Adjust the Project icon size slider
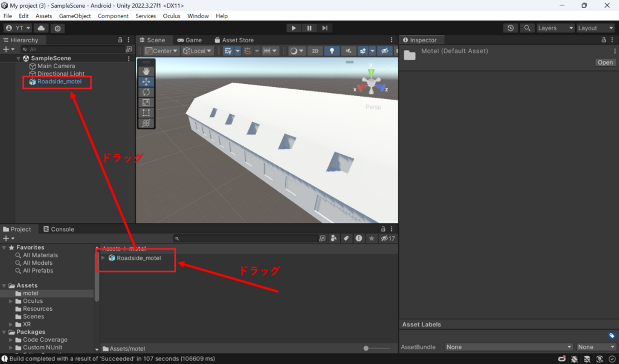Image resolution: width=619 pixels, height=364 pixels. (377, 349)
